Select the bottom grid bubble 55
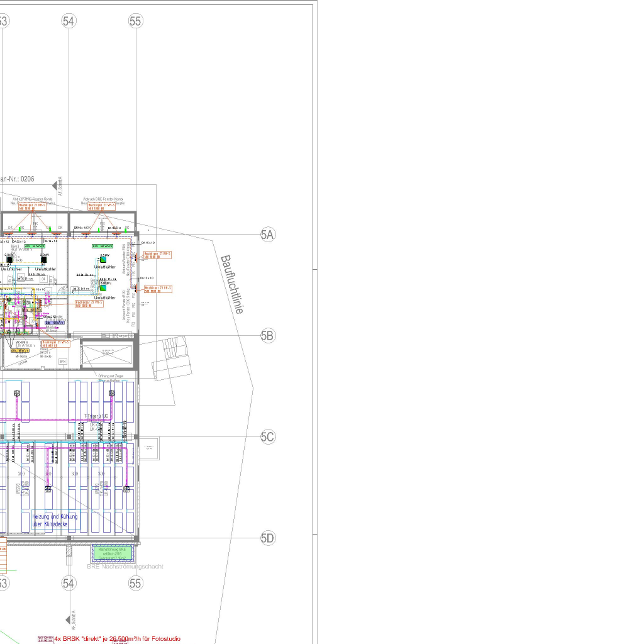The height and width of the screenshot is (644, 644). coord(136,584)
